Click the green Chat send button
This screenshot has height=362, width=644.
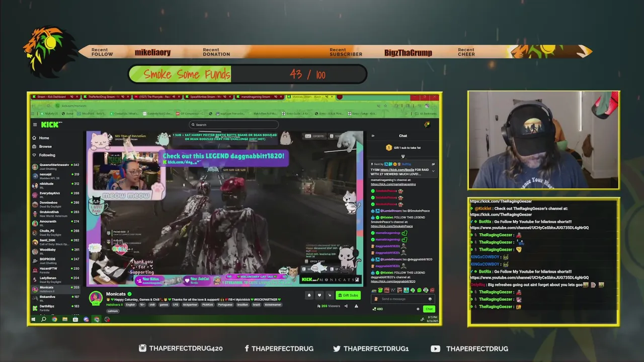pos(429,309)
